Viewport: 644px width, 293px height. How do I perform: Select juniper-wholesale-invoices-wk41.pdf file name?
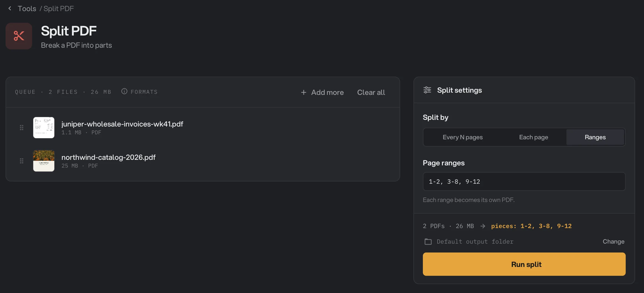click(122, 124)
